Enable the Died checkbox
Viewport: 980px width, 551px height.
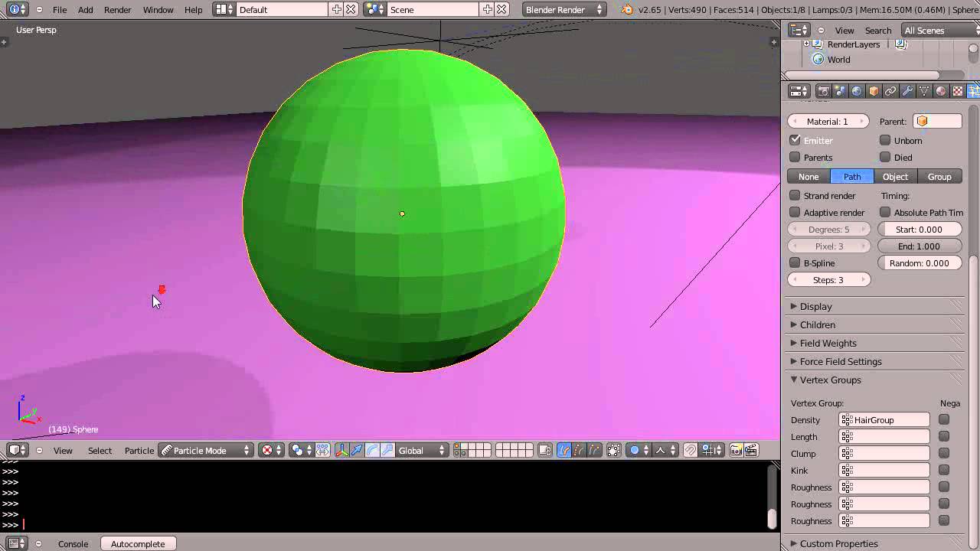885,157
